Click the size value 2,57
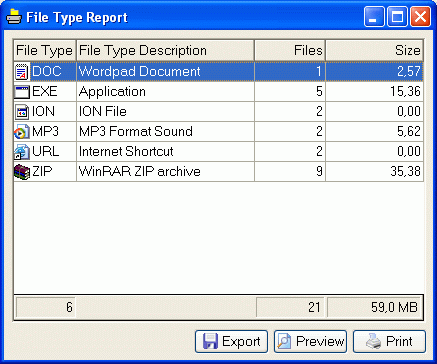437x364 pixels. click(x=409, y=71)
